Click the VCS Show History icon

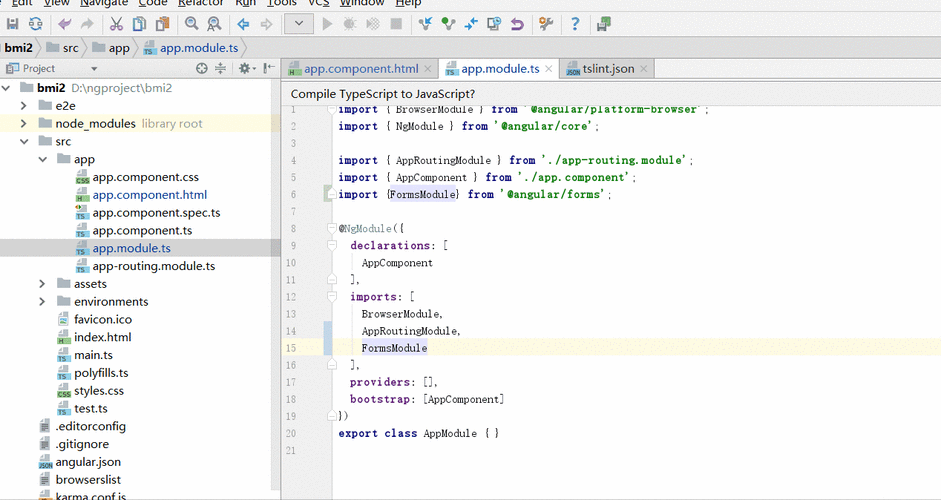(494, 24)
